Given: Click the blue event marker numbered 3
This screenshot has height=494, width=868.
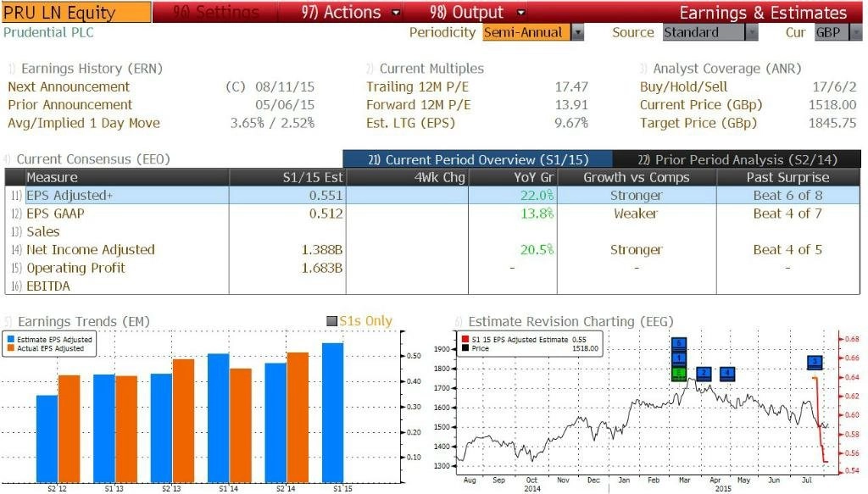Looking at the screenshot, I should (815, 363).
